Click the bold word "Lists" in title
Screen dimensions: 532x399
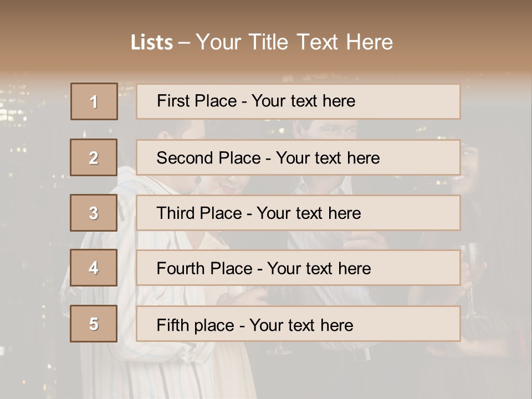(x=152, y=43)
